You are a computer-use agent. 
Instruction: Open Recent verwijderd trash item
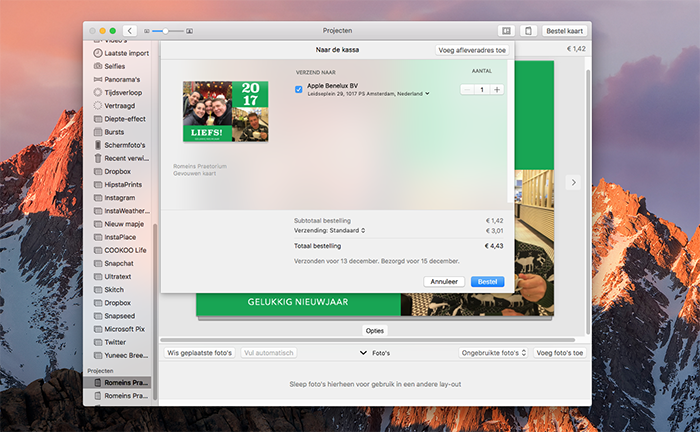tap(121, 158)
